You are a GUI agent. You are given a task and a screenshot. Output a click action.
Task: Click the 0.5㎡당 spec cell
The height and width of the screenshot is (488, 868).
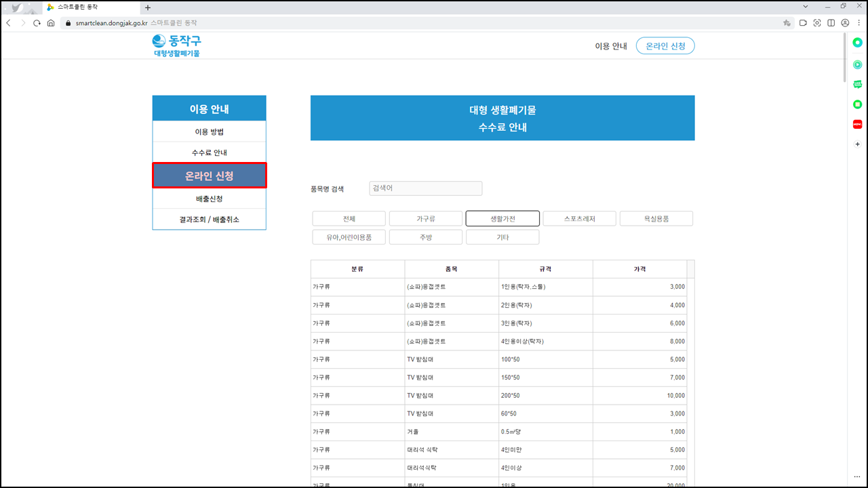coord(546,432)
